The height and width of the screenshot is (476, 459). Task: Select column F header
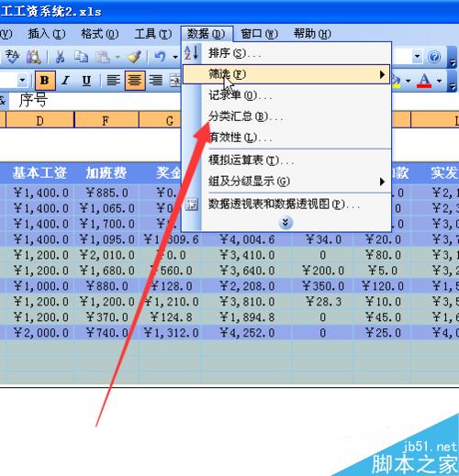pos(106,121)
